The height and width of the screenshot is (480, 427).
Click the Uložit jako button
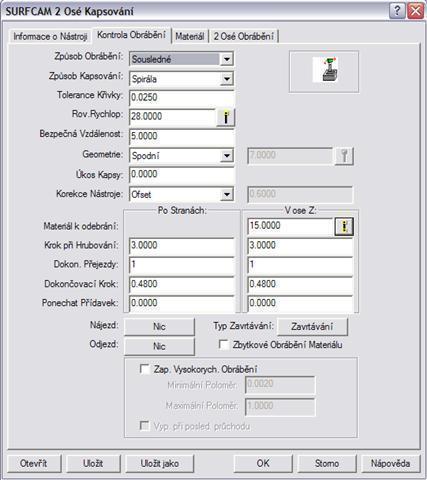pos(160,463)
